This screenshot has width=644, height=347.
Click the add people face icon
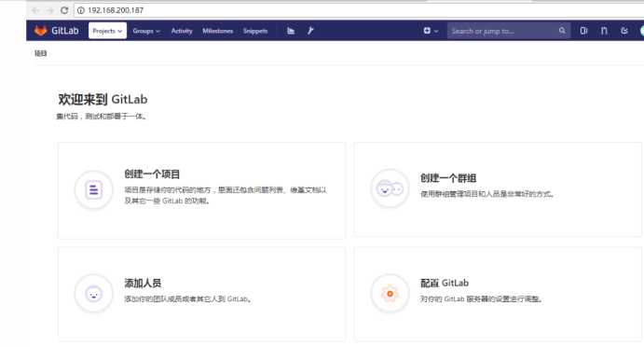93,294
